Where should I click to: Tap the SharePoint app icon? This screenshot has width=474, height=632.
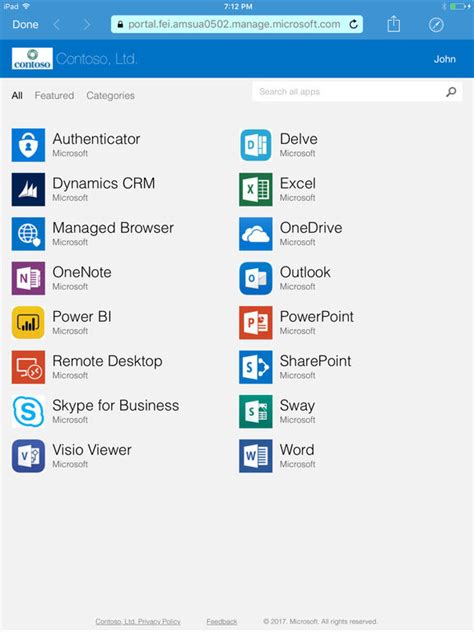256,367
